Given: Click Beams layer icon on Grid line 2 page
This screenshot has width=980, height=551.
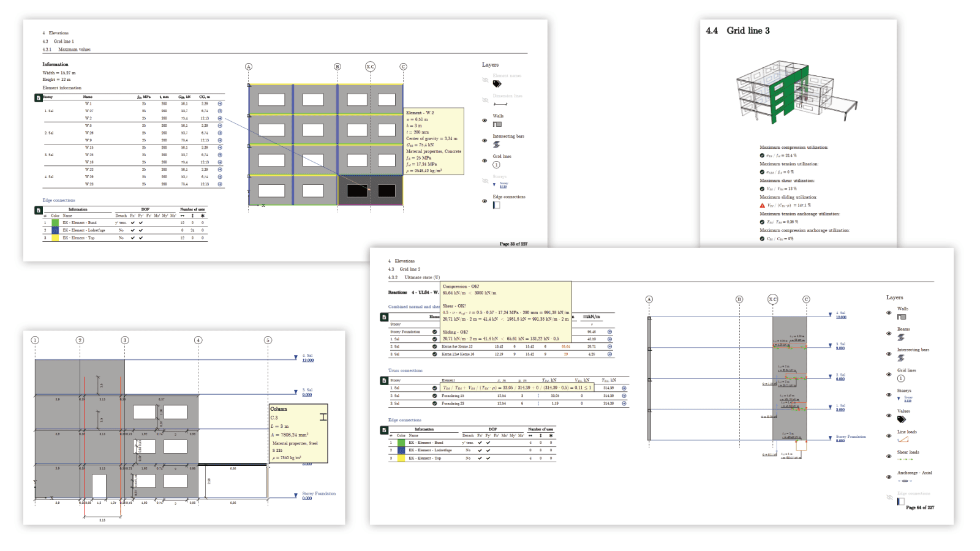Looking at the screenshot, I should pos(901,337).
